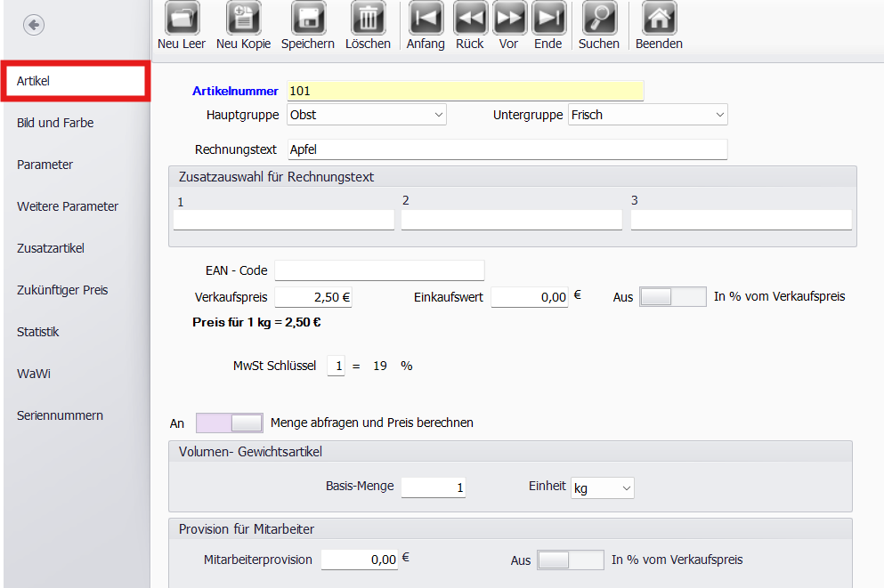Jump to first record via Anfang
Image resolution: width=884 pixels, height=588 pixels.
coord(426,19)
